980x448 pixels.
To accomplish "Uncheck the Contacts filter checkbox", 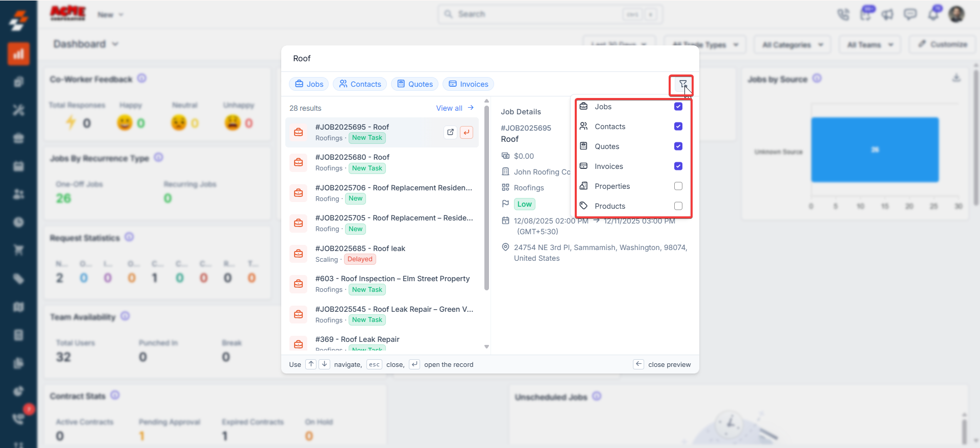I will [x=678, y=127].
